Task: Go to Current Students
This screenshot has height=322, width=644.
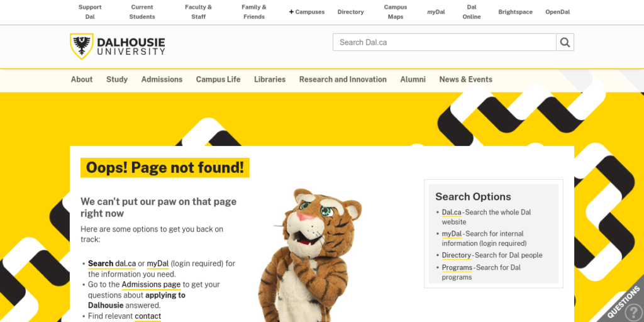Action: [142, 12]
